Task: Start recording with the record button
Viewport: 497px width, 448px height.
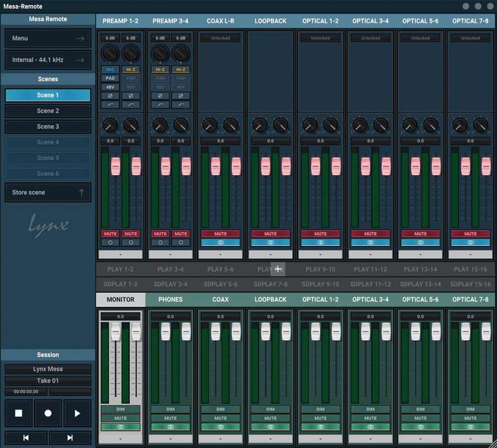Action: click(x=48, y=413)
